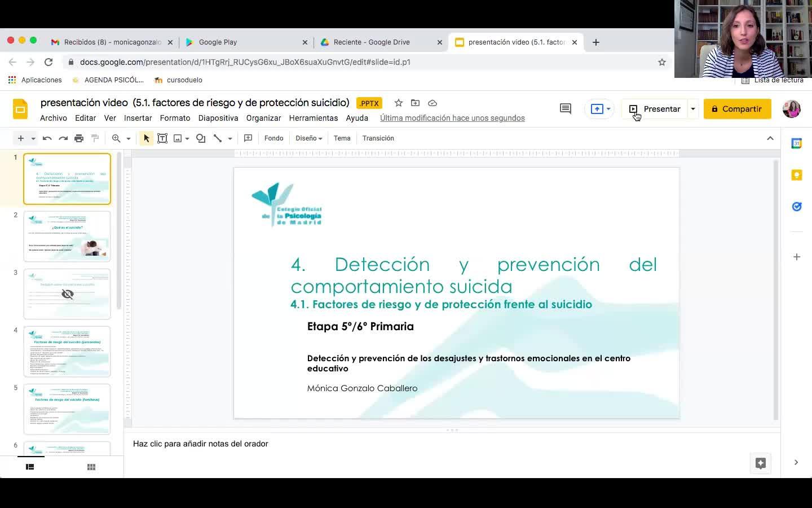Click the Compartir button
Image resolution: width=812 pixels, height=508 pixels.
(738, 109)
